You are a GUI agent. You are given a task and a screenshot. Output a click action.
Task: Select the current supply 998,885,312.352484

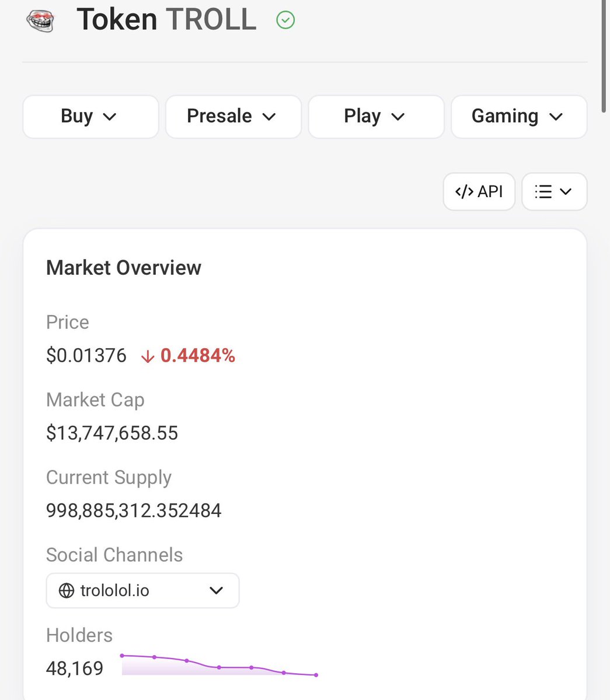point(134,510)
